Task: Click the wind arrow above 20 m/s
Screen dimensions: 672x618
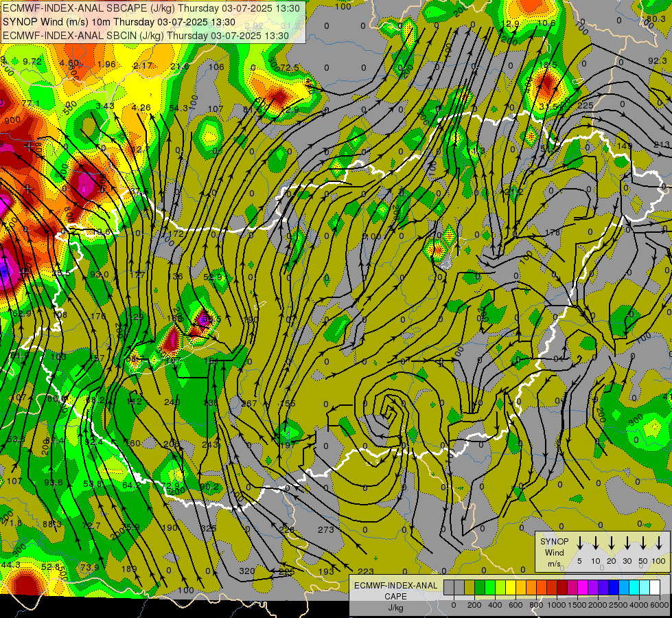Action: (x=611, y=543)
